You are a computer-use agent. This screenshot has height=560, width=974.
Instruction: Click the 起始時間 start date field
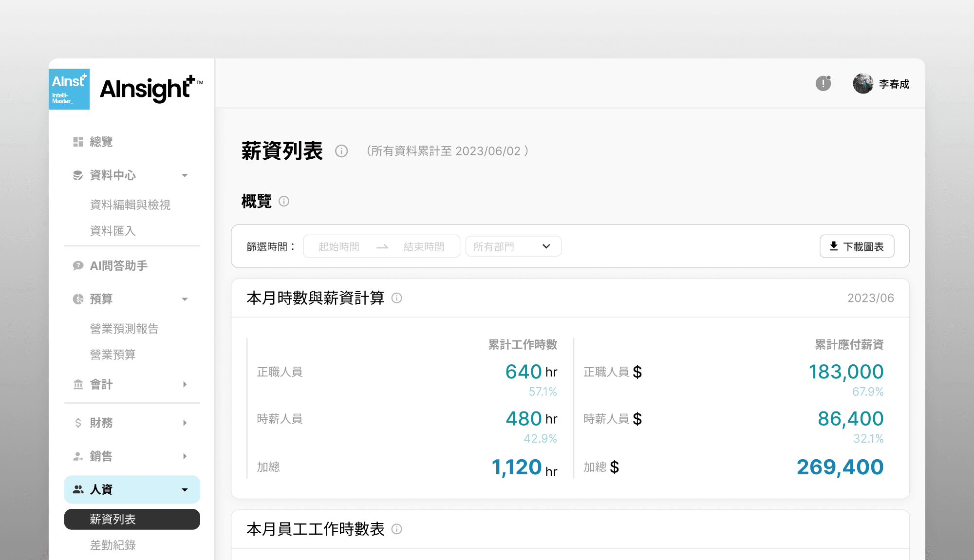click(339, 246)
